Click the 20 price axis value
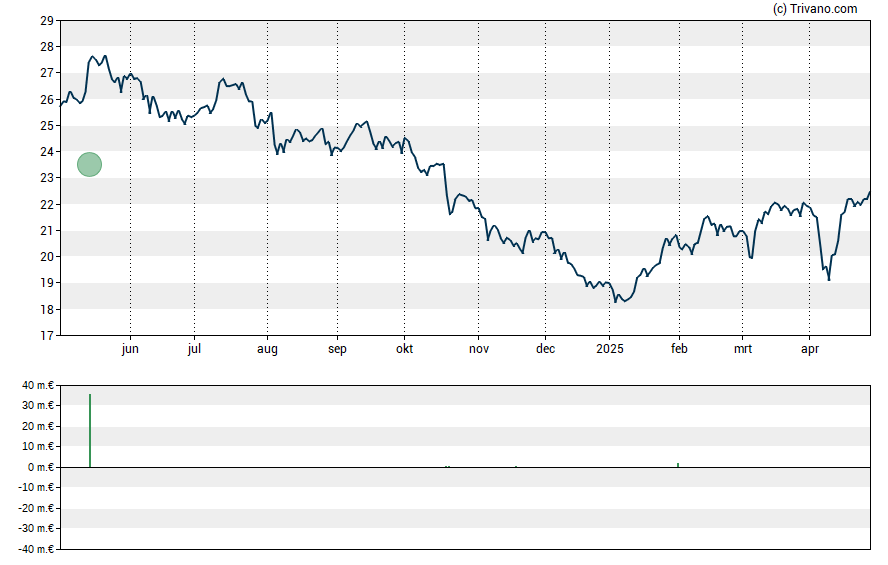 click(x=47, y=256)
